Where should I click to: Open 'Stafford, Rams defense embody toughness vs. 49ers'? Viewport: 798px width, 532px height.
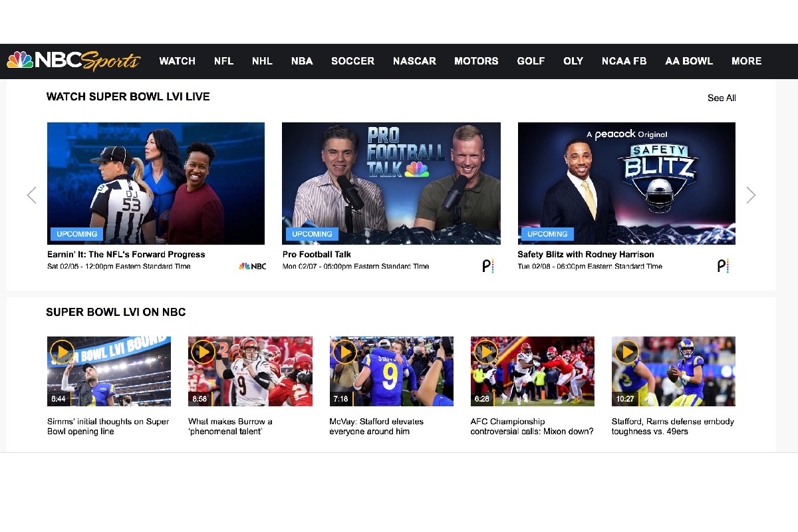click(673, 426)
